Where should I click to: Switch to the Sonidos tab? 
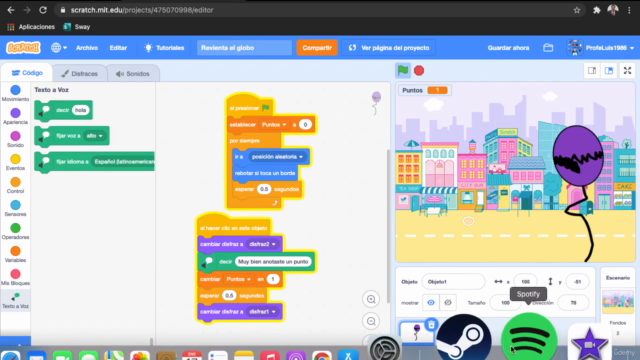point(133,74)
